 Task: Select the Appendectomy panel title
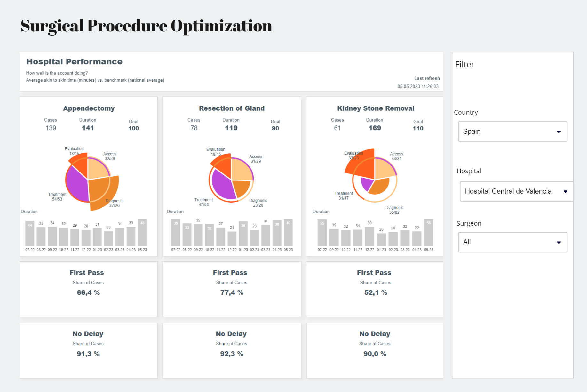tap(89, 108)
